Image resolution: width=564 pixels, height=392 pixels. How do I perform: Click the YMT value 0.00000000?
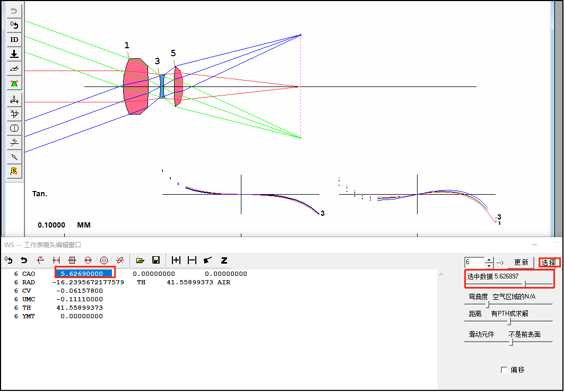pos(82,317)
